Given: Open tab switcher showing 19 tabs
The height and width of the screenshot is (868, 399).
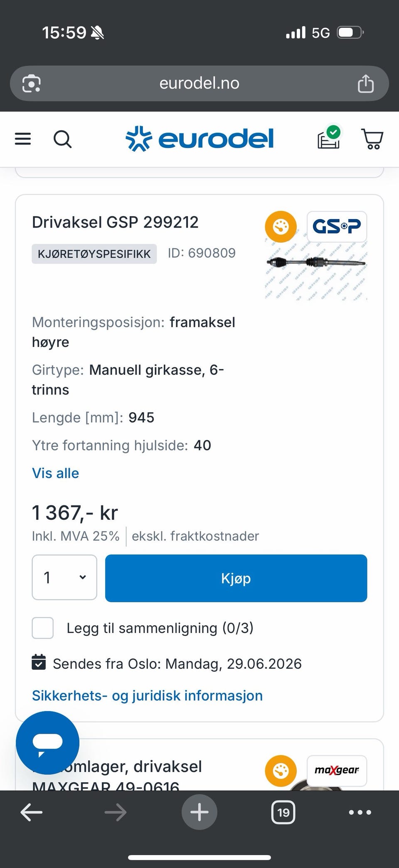Looking at the screenshot, I should 283,812.
